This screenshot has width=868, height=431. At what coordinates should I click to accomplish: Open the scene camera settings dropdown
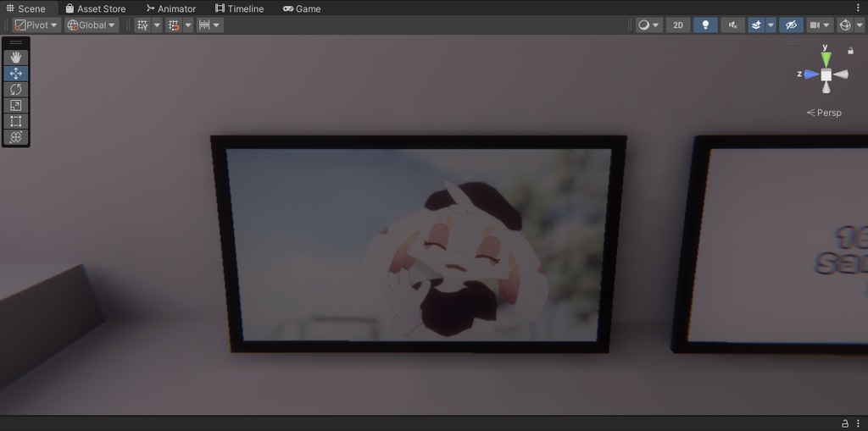(x=820, y=25)
